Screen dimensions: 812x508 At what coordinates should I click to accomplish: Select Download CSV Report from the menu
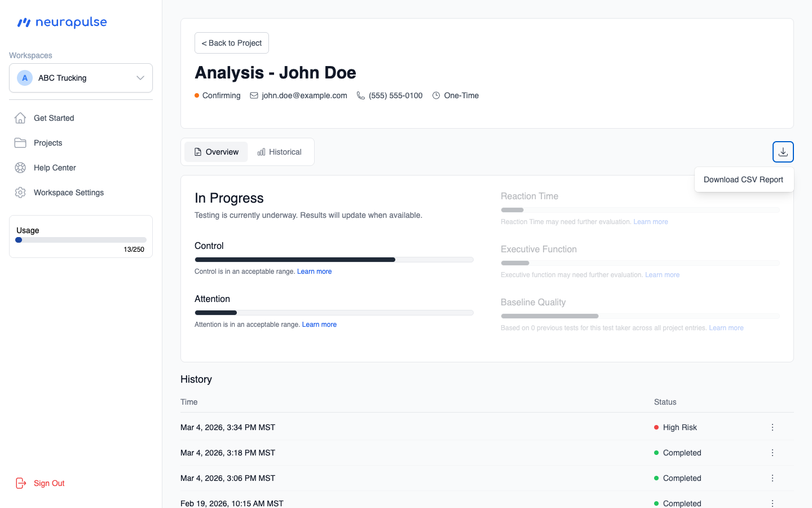(744, 179)
